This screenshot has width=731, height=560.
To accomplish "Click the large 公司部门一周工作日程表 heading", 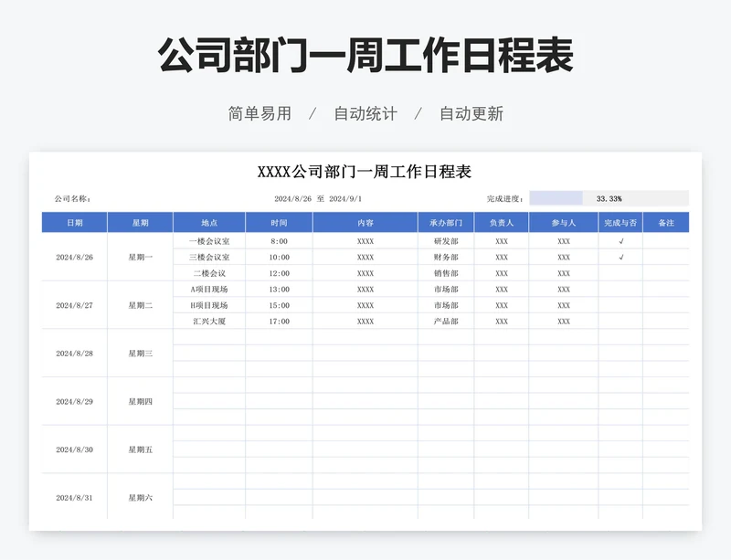I will pyautogui.click(x=365, y=55).
